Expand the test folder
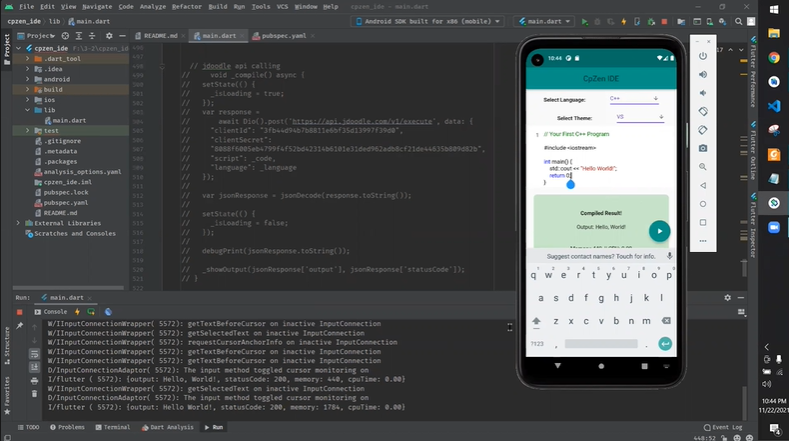Viewport: 789px width, 441px height. click(x=27, y=130)
